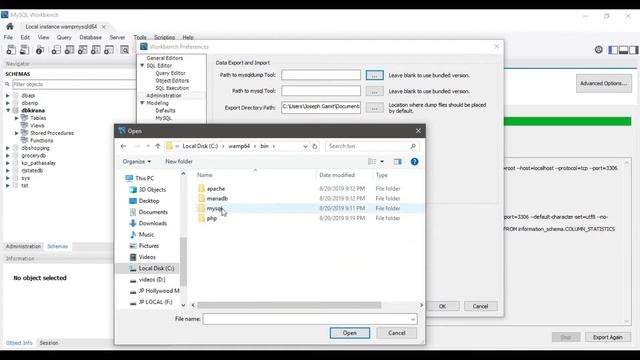Go up one folder level arrow
Image resolution: width=640 pixels, height=360 pixels.
coord(158,146)
